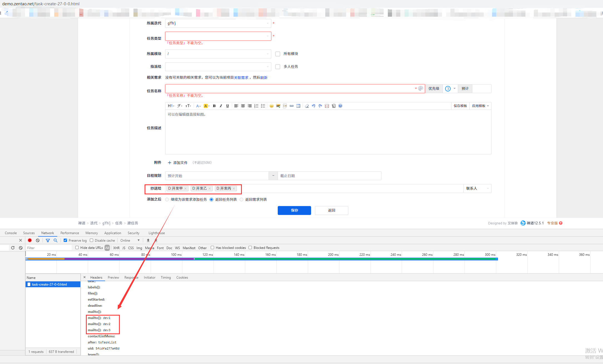The width and height of the screenshot is (603, 364).
Task: Clear the network log in DevTools
Action: tap(38, 241)
